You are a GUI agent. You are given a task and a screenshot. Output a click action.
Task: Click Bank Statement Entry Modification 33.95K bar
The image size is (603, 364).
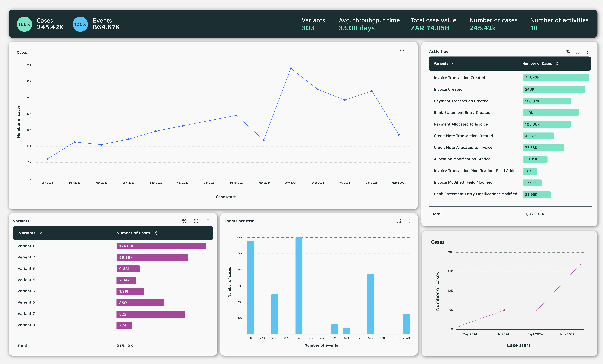537,195
